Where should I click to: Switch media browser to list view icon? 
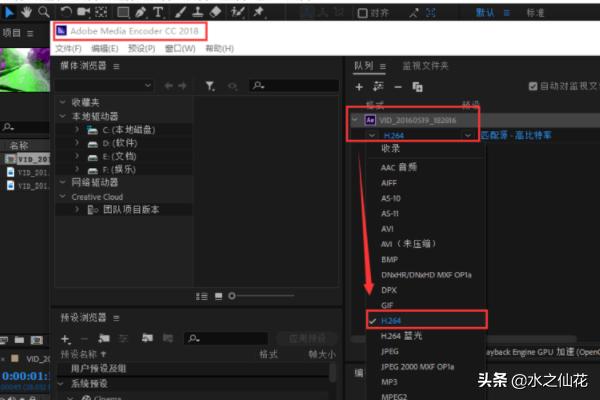(x=202, y=296)
